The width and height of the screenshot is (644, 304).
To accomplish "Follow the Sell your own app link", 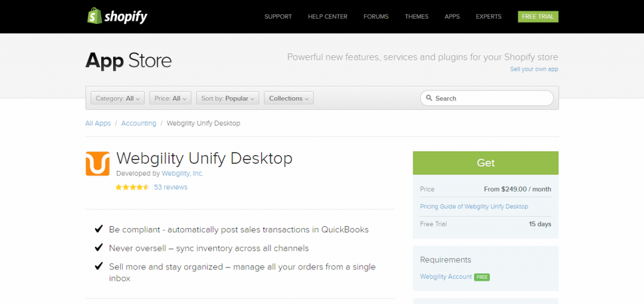I will 534,69.
